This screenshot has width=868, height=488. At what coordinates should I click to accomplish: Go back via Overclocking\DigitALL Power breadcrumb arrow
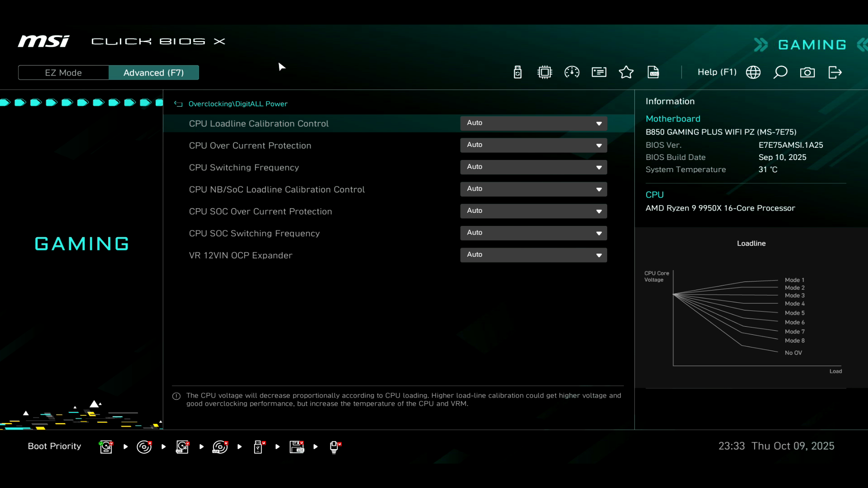(179, 104)
